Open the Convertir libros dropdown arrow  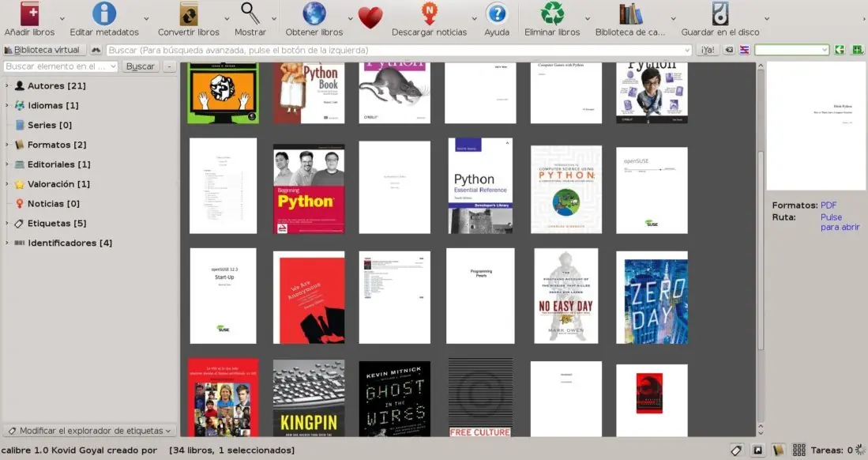(x=227, y=19)
